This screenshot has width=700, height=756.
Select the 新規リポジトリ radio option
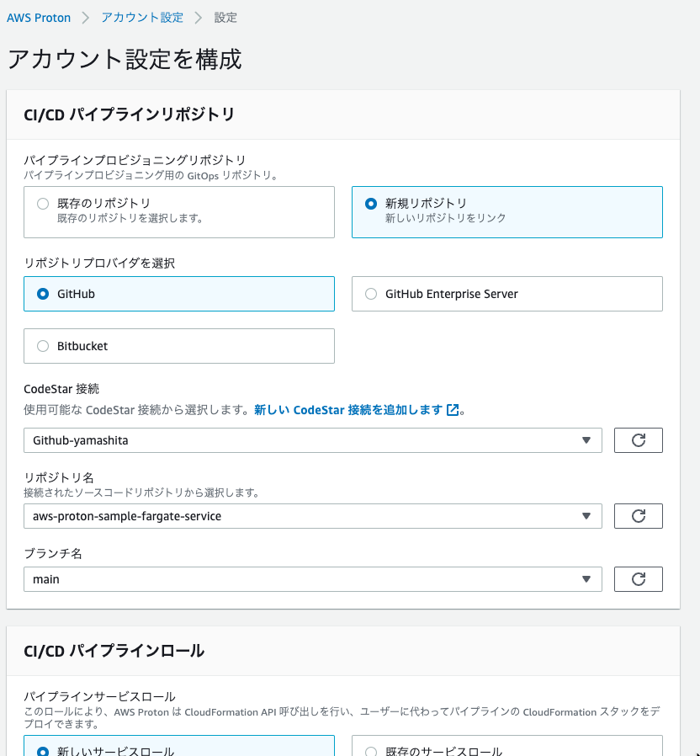[x=371, y=204]
